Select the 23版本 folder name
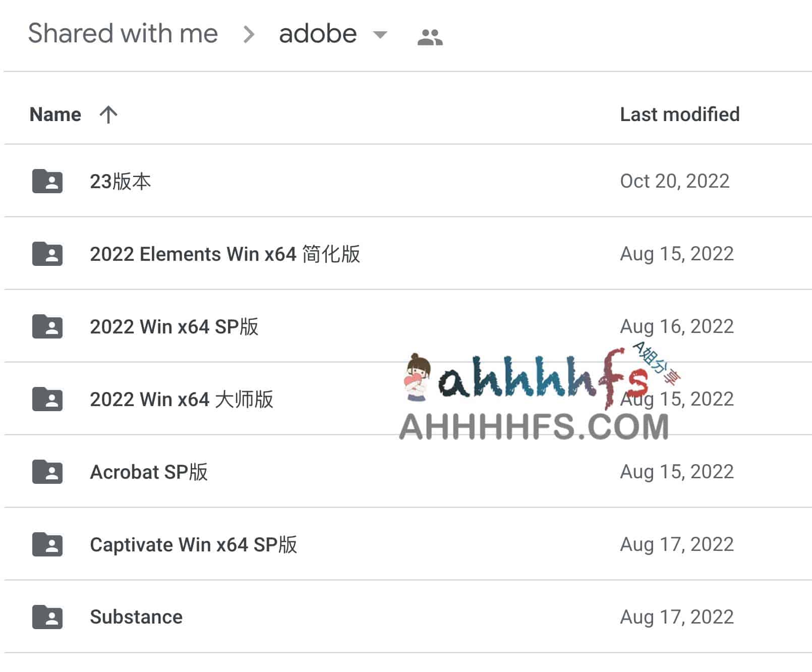 (x=120, y=182)
